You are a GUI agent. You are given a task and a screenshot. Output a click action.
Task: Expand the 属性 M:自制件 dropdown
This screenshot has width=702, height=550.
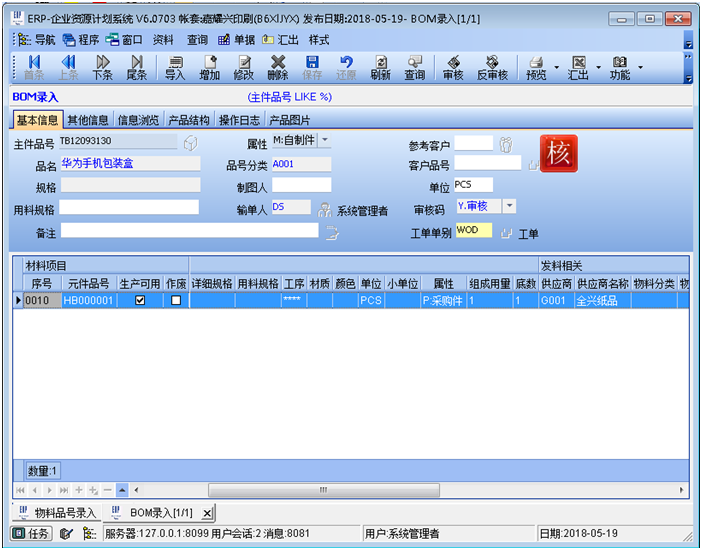325,141
